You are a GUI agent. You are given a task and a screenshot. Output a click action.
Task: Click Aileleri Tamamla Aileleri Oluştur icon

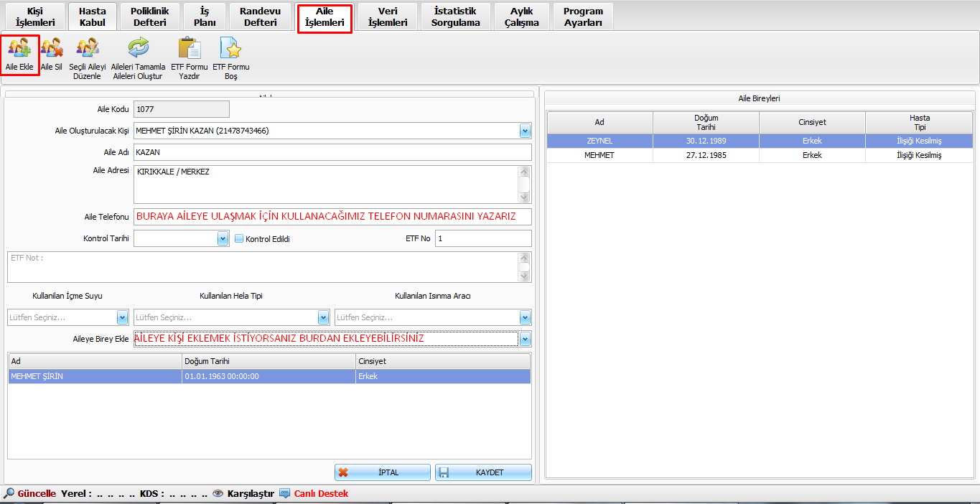coord(138,49)
